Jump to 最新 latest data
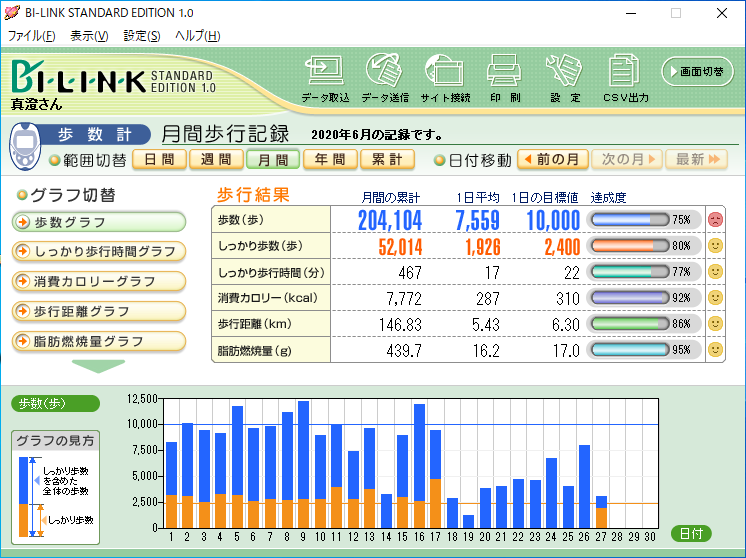Image resolution: width=746 pixels, height=558 pixels. [x=697, y=159]
